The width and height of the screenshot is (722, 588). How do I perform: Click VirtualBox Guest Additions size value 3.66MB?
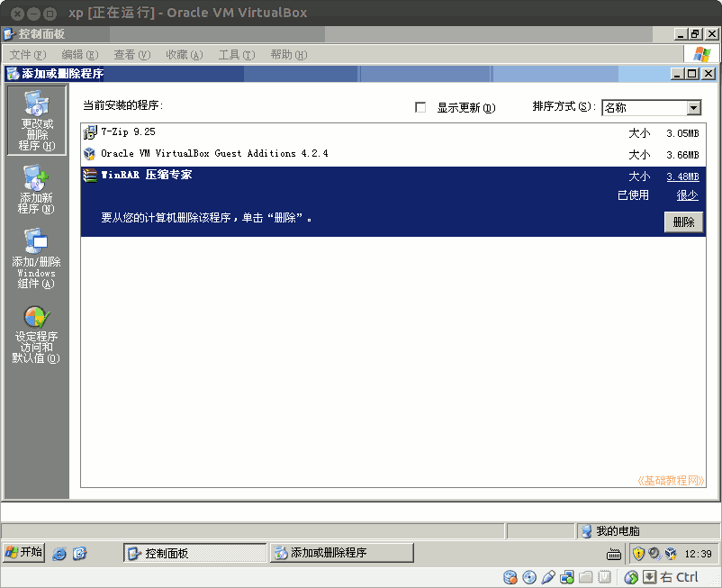(682, 155)
